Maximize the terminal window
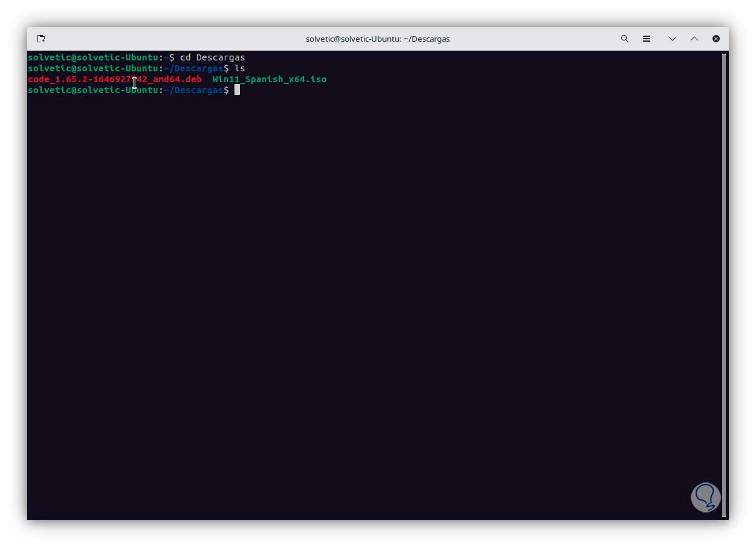Viewport: 756px width, 547px height. pyautogui.click(x=694, y=39)
